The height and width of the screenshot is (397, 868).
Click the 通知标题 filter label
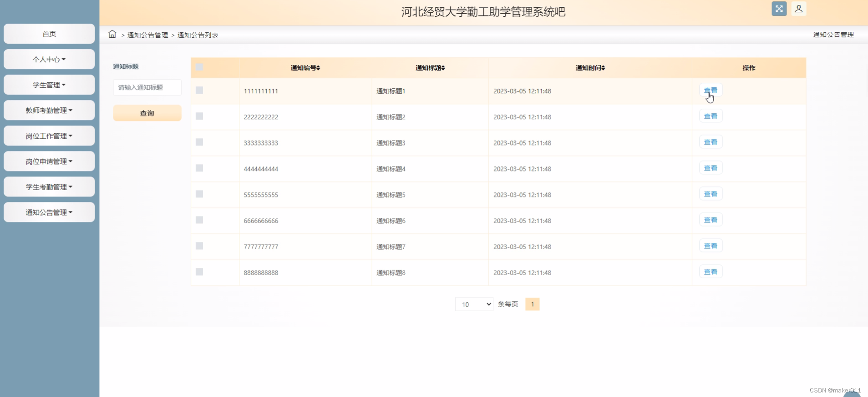coord(126,66)
